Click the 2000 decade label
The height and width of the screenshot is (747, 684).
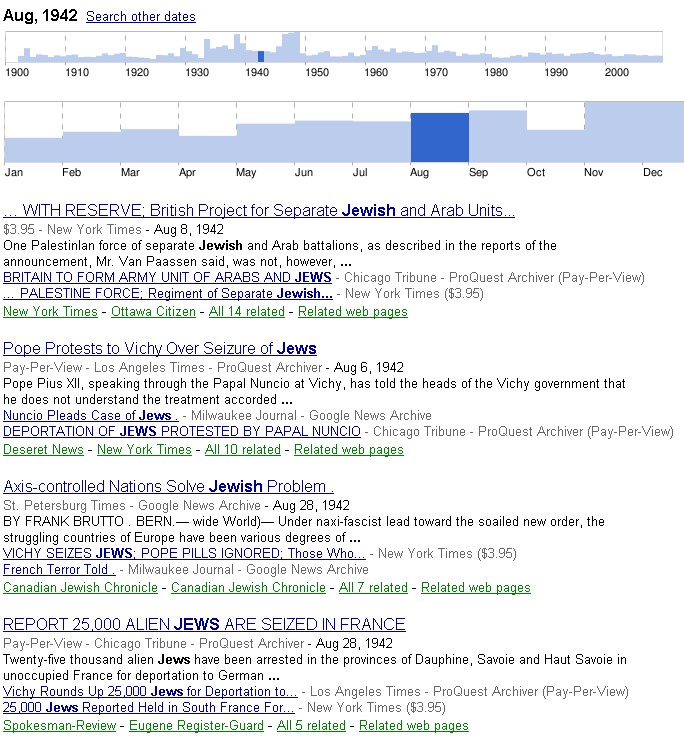coord(617,72)
